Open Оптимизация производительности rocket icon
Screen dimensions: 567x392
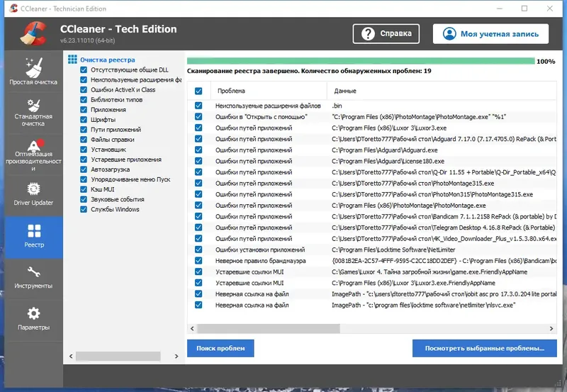(34, 145)
